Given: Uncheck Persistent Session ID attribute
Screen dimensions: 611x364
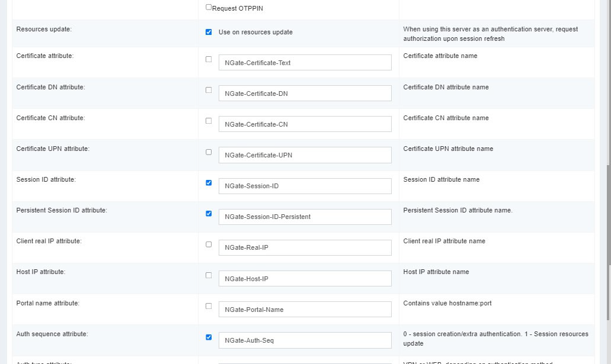Looking at the screenshot, I should [x=209, y=214].
